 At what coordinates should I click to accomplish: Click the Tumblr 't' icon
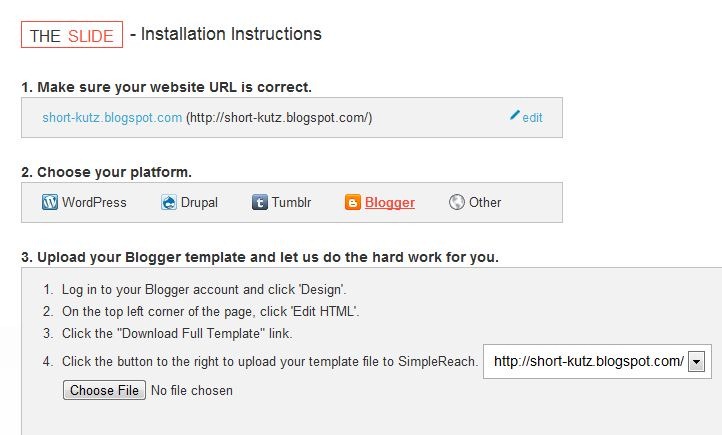(260, 202)
